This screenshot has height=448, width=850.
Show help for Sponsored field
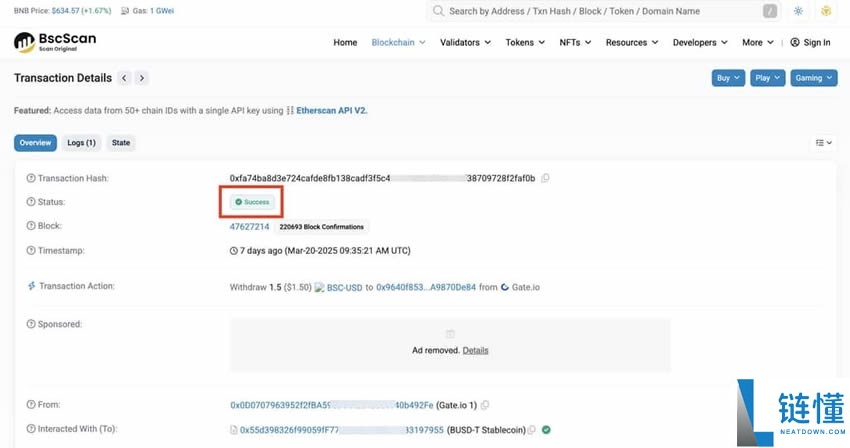[x=31, y=324]
